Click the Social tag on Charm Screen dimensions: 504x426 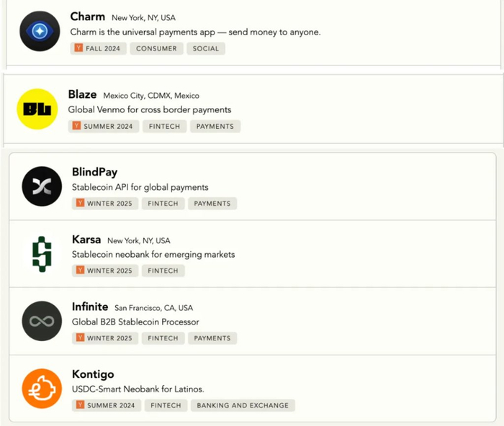tap(206, 49)
